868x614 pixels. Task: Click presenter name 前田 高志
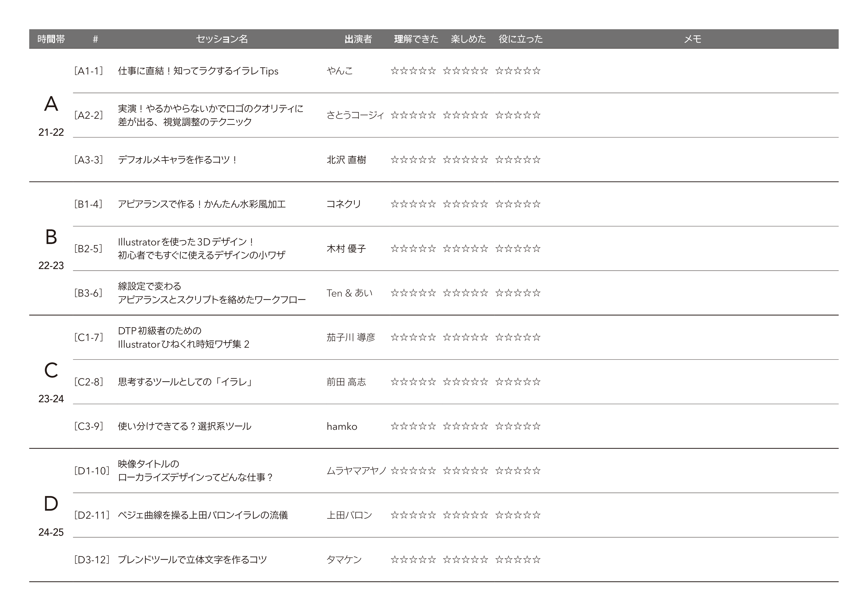(346, 382)
